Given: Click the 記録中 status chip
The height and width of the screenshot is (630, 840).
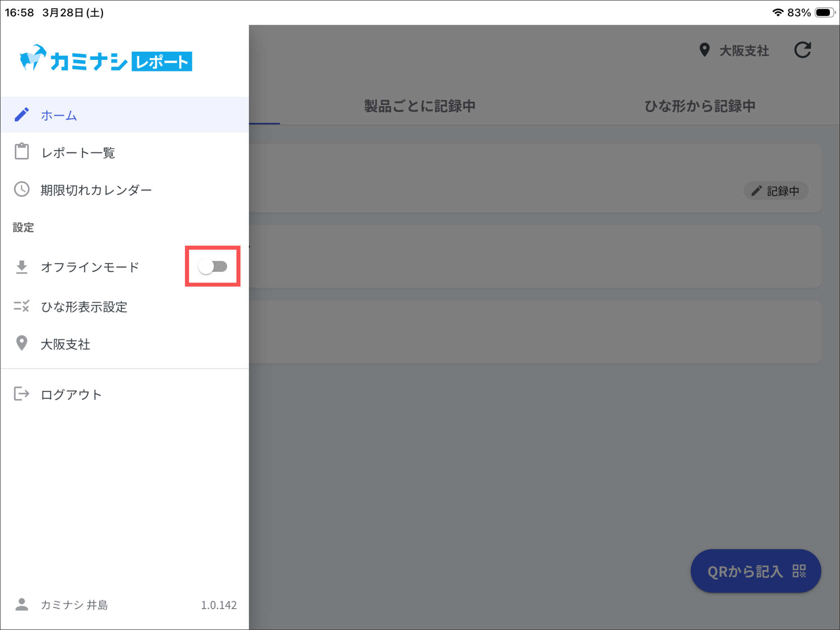Looking at the screenshot, I should tap(776, 191).
